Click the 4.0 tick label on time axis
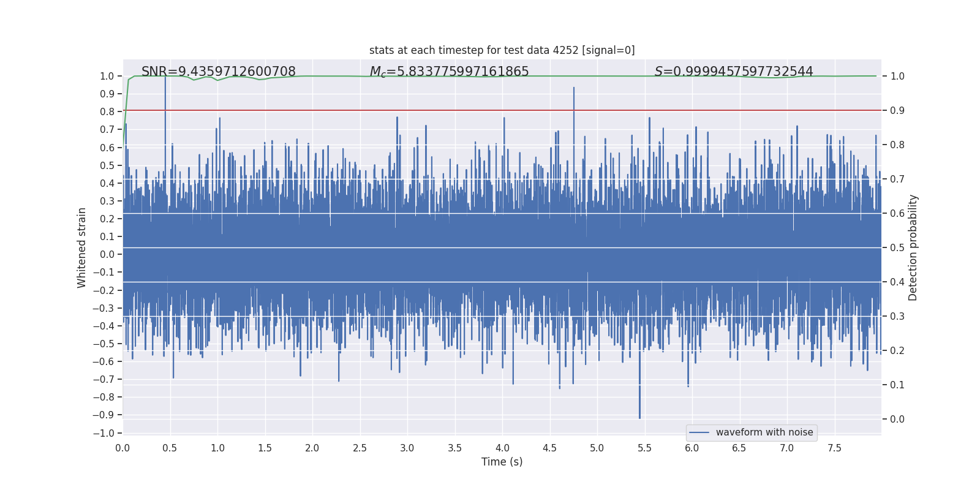Image resolution: width=980 pixels, height=490 pixels. pos(502,448)
